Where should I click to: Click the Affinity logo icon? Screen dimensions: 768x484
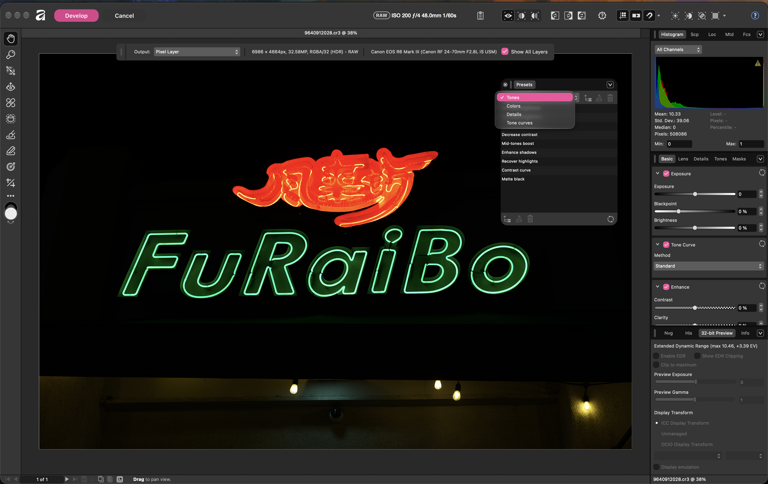[x=41, y=16]
